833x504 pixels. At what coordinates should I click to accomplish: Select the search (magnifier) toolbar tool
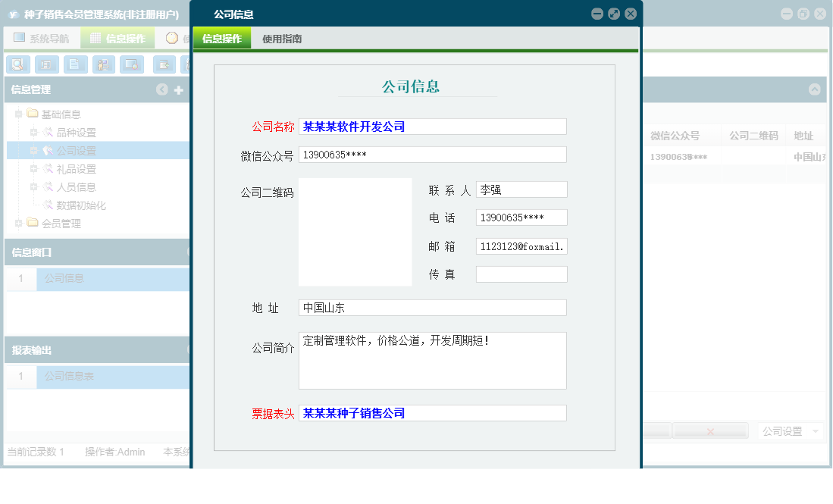click(17, 64)
